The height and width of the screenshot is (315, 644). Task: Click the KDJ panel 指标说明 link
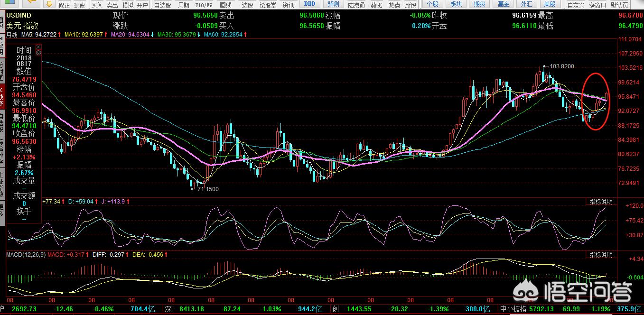tap(601, 202)
